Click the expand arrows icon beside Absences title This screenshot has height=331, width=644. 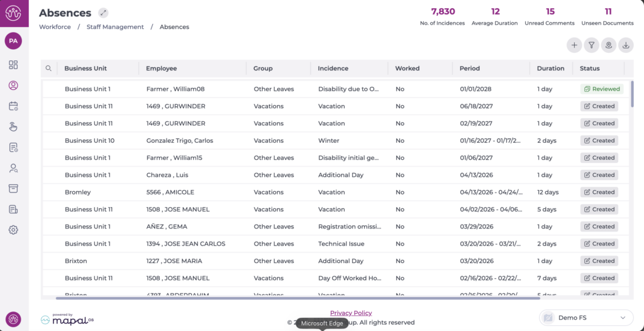(103, 13)
